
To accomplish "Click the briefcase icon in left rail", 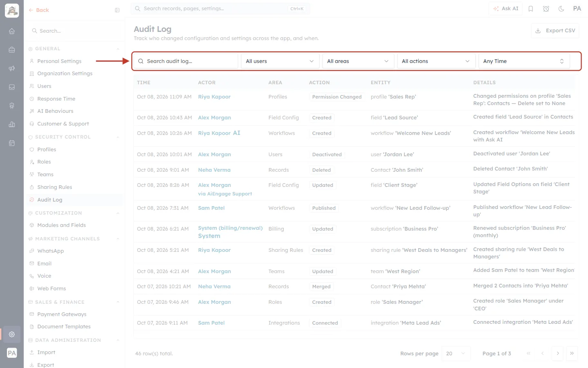I will click(x=12, y=49).
